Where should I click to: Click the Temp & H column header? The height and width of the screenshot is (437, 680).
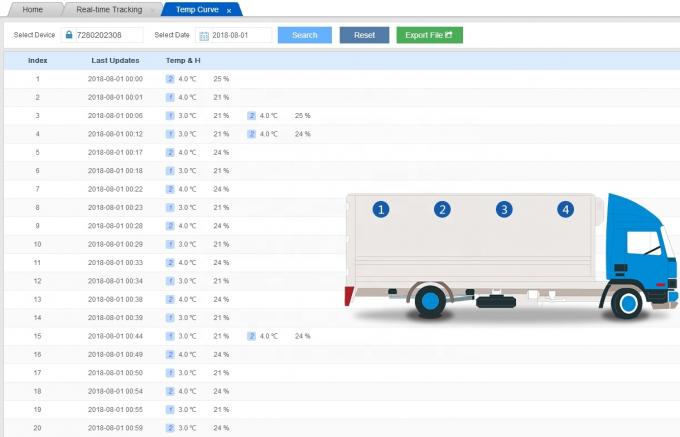[183, 60]
